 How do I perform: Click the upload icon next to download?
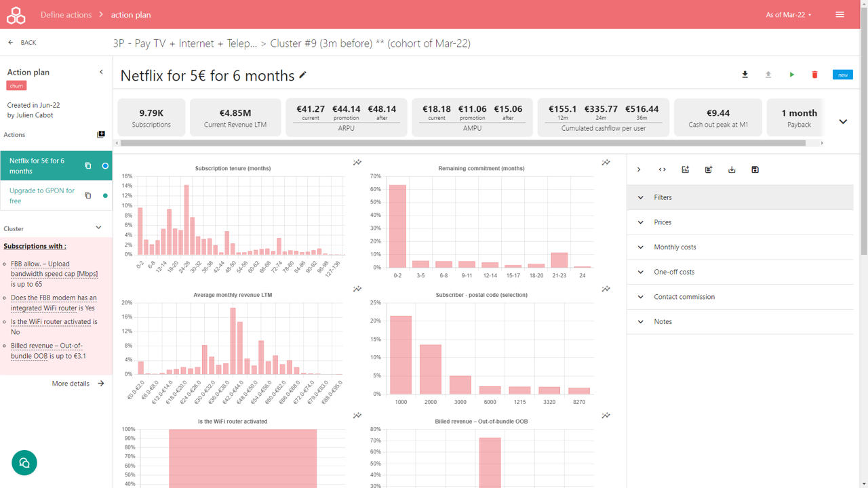[x=768, y=75]
